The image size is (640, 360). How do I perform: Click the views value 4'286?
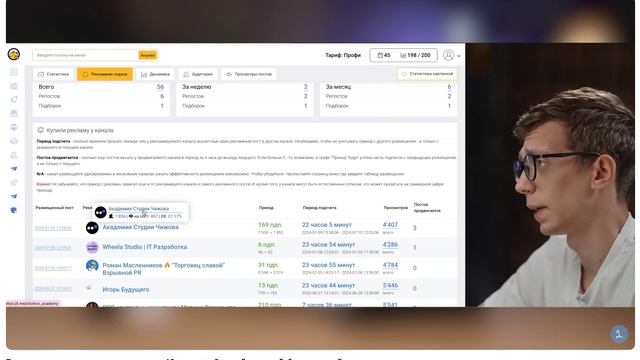[390, 244]
